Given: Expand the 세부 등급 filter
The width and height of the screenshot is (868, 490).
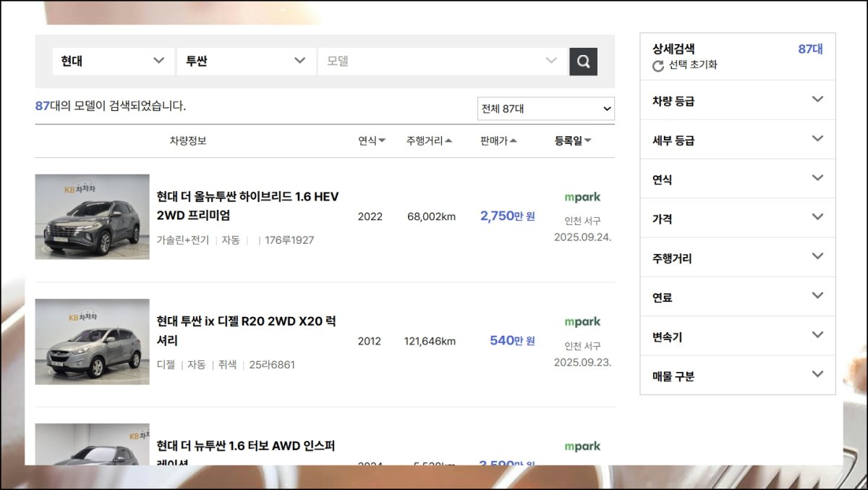Looking at the screenshot, I should click(738, 140).
